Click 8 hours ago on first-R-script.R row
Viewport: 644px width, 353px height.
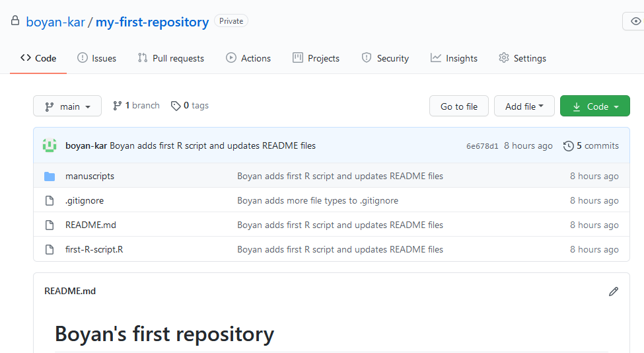pyautogui.click(x=594, y=249)
